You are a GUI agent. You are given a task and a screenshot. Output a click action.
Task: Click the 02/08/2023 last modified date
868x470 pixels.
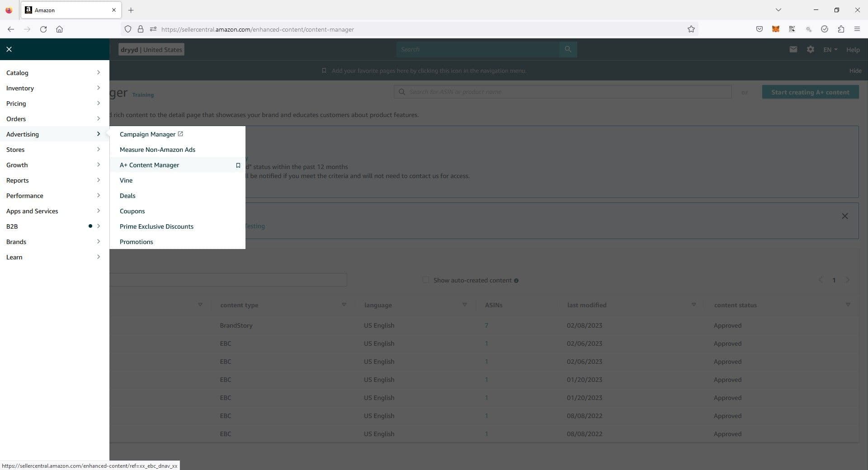(585, 325)
